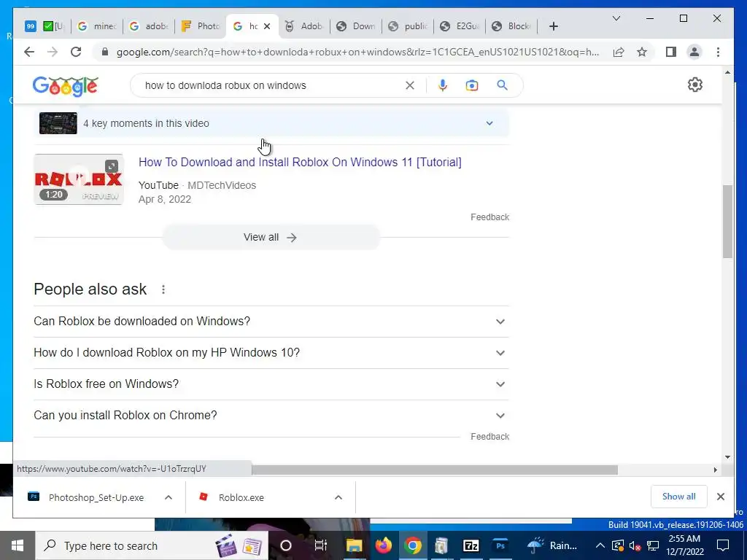Image resolution: width=747 pixels, height=560 pixels.
Task: Switch to the E2Gu tab
Action: click(x=460, y=26)
